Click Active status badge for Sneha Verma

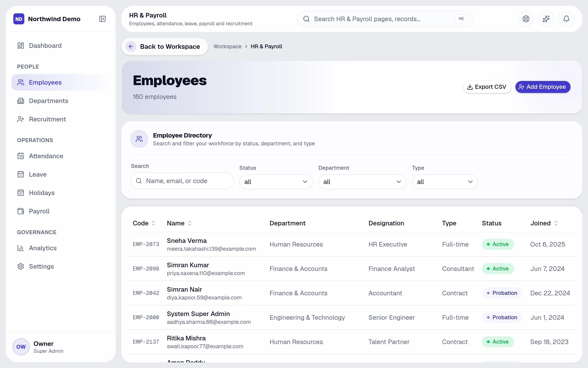pyautogui.click(x=498, y=244)
